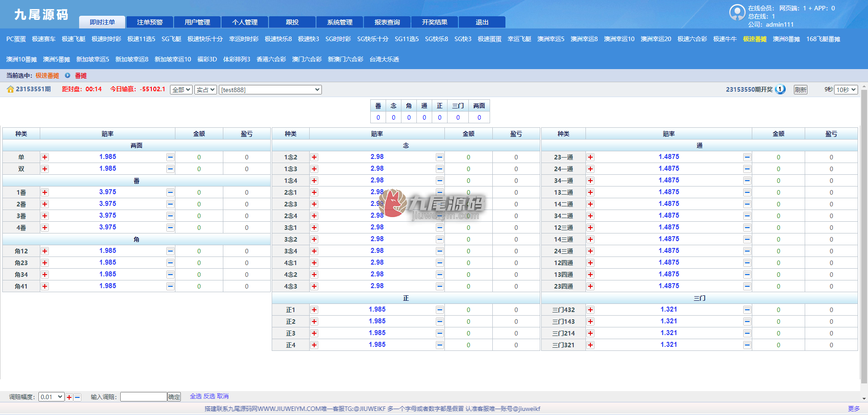The height and width of the screenshot is (415, 868).
Task: Select the 澳洲8番摊 game link
Action: [x=787, y=39]
